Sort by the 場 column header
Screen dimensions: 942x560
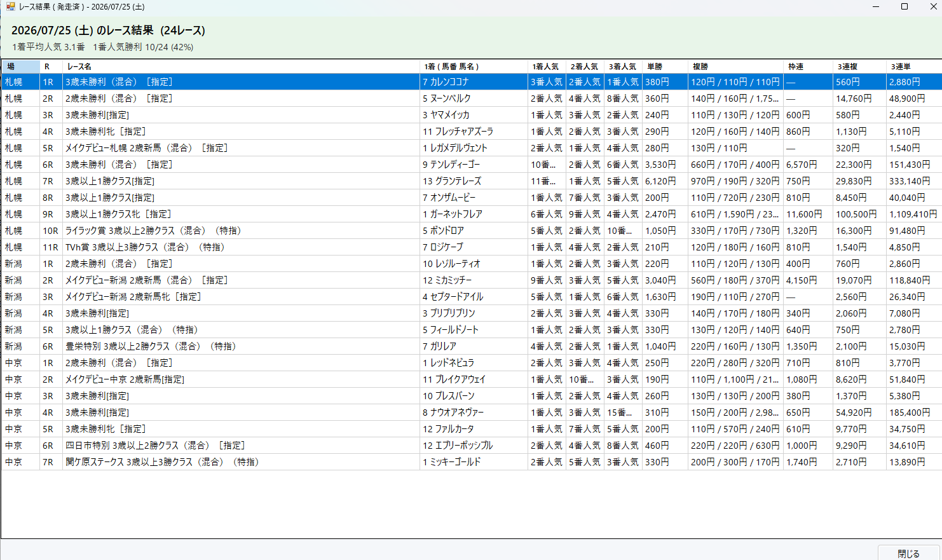tap(20, 66)
